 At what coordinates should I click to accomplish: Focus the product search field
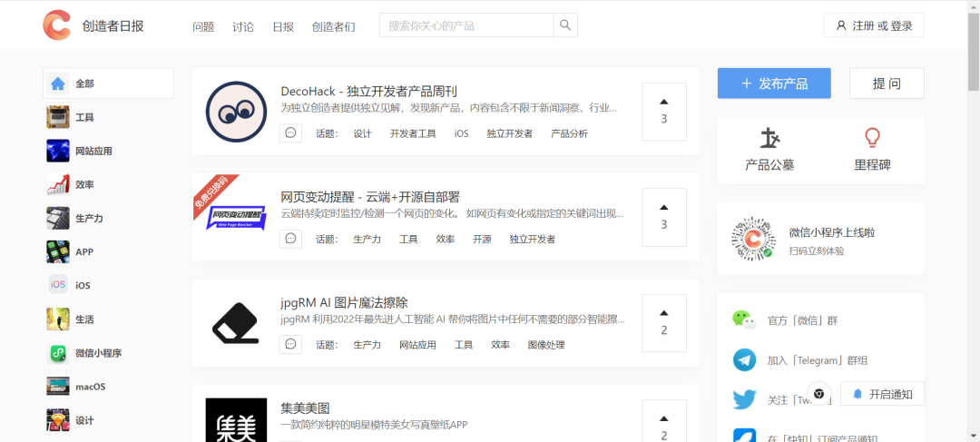click(466, 25)
